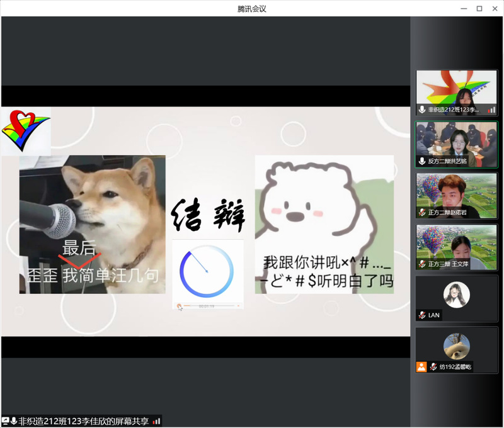Click the muted mic icon next to 正方二辩赵偌岩
The image size is (504, 428).
[x=422, y=213]
